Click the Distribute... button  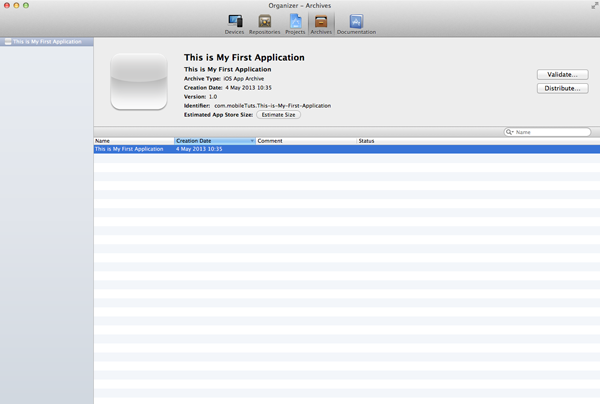562,89
